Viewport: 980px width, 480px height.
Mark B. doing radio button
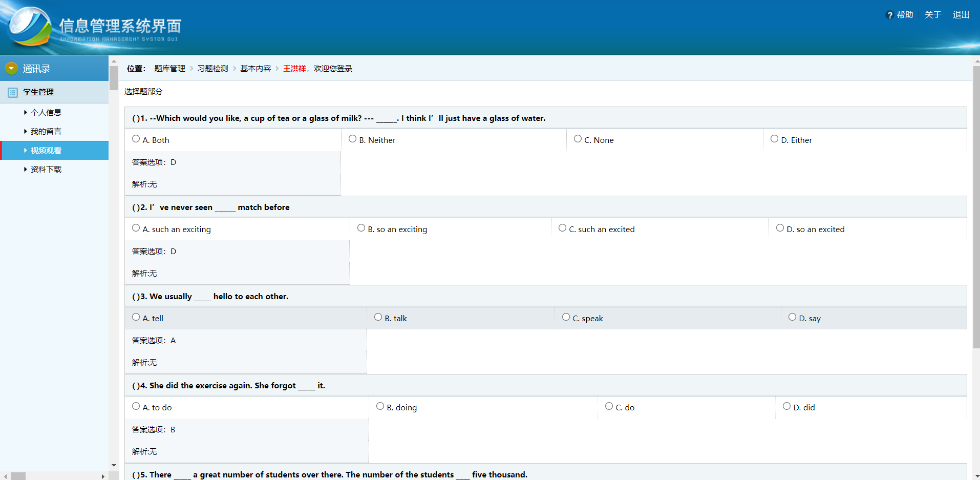coord(380,406)
